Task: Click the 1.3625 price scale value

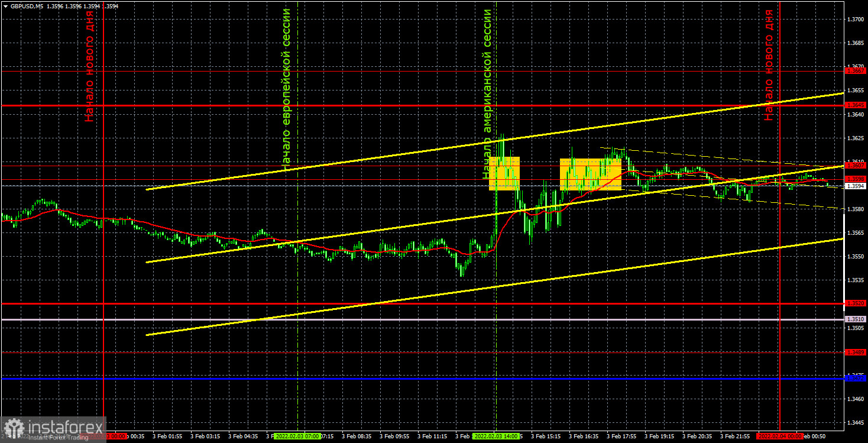Action: pos(856,138)
